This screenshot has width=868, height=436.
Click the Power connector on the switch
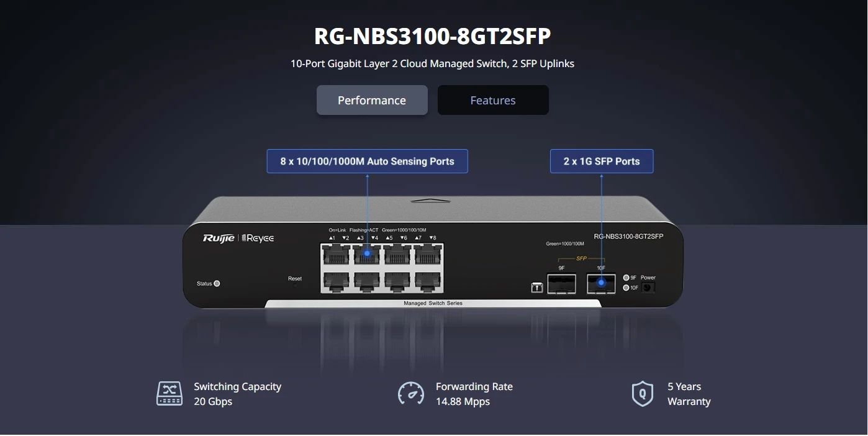648,287
